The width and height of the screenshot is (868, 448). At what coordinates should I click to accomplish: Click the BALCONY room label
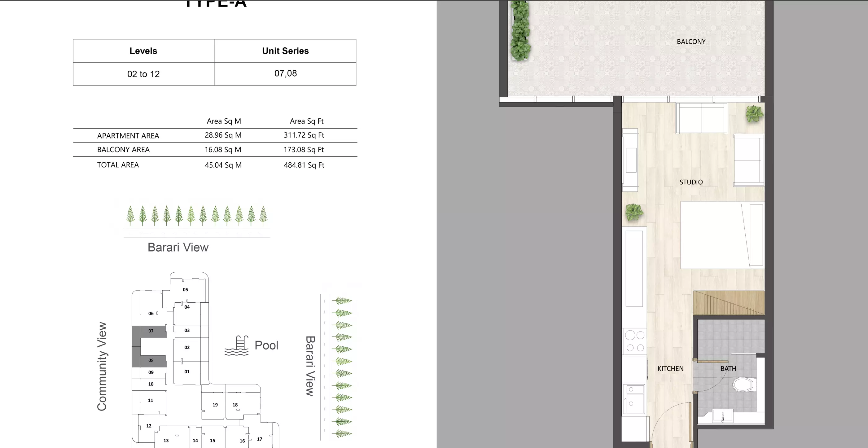(x=691, y=42)
